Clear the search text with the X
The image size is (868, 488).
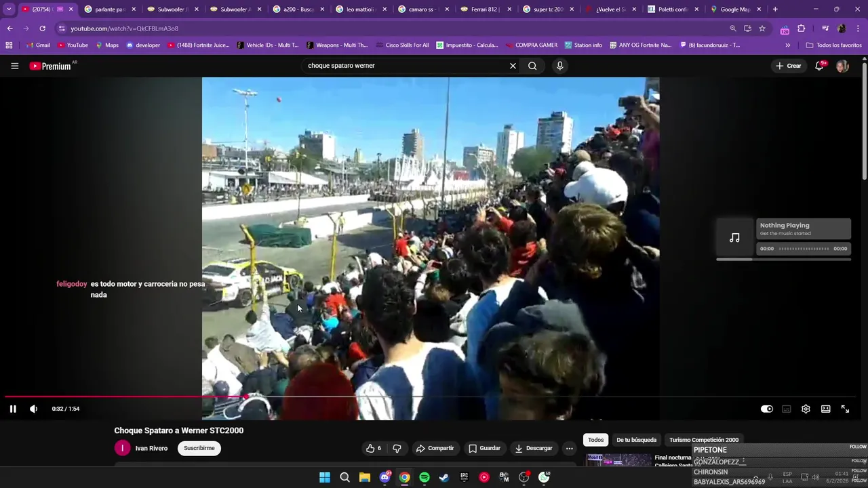click(x=513, y=66)
